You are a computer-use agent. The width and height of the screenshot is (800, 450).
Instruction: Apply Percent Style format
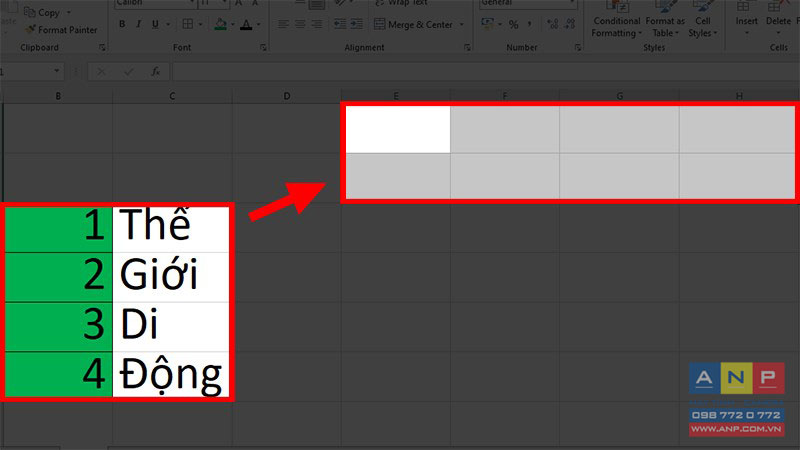pyautogui.click(x=514, y=24)
